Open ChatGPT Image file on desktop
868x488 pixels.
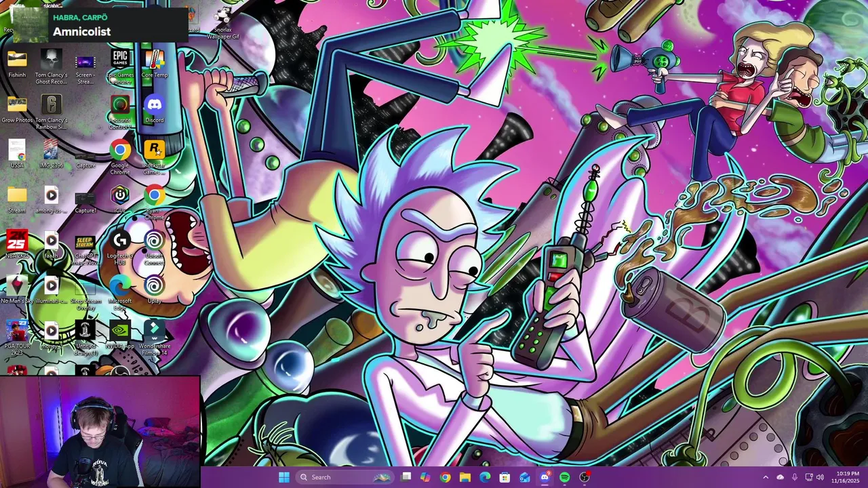(x=85, y=248)
